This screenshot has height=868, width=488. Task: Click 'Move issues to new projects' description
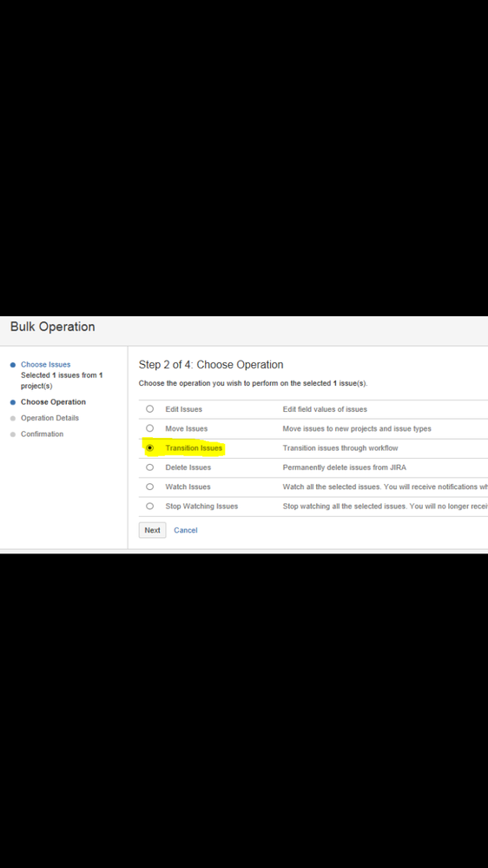coord(357,428)
